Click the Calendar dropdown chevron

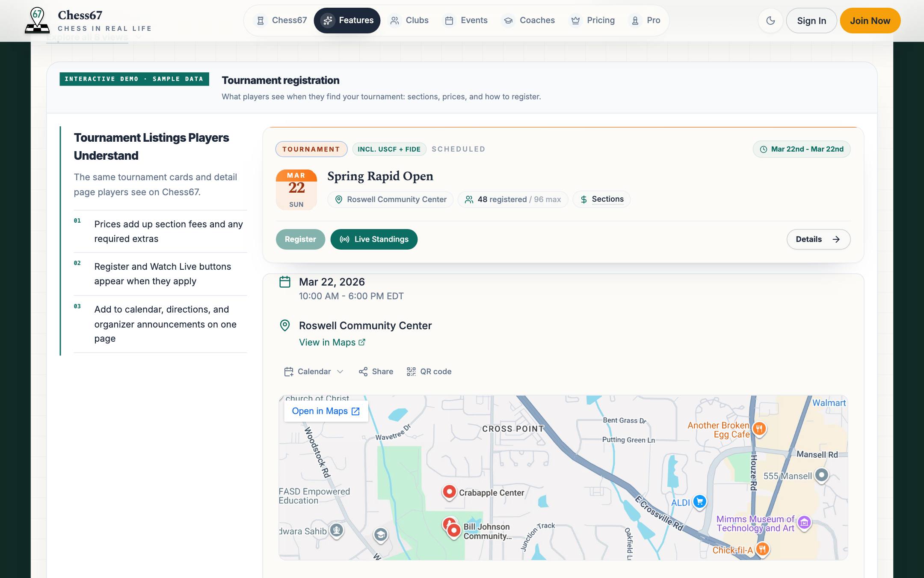pos(340,372)
